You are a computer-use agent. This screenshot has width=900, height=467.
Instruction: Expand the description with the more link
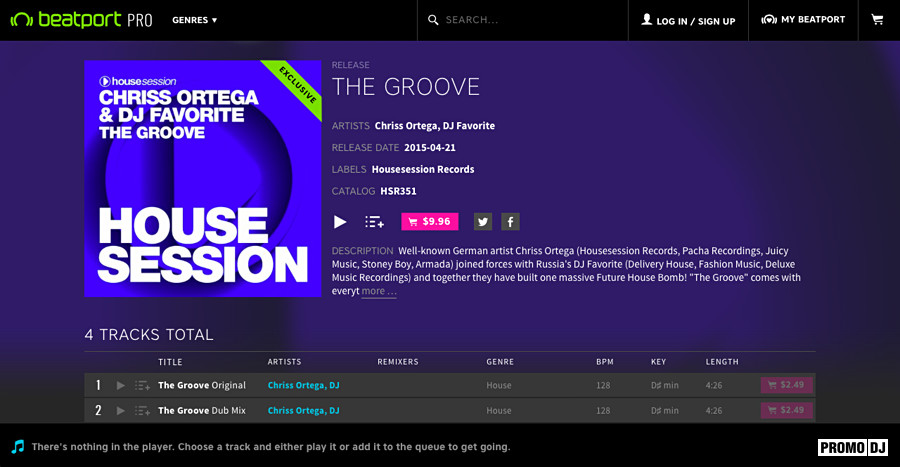click(379, 292)
